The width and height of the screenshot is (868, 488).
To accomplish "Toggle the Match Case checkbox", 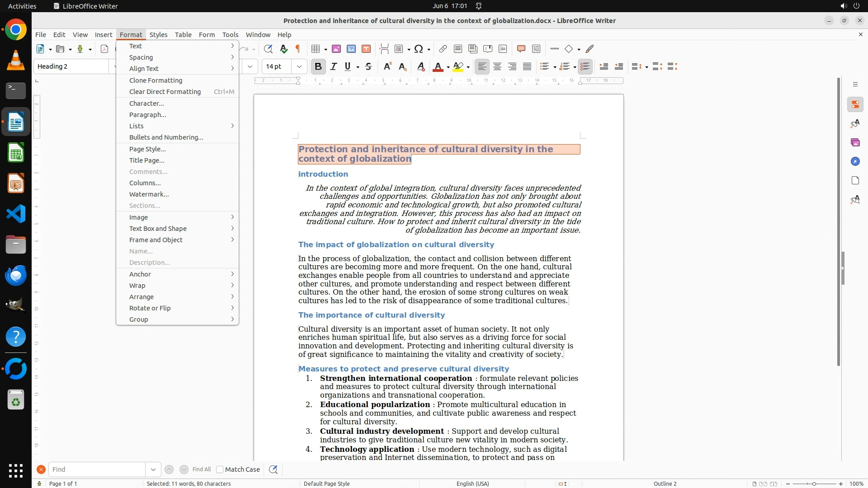I will click(x=220, y=469).
